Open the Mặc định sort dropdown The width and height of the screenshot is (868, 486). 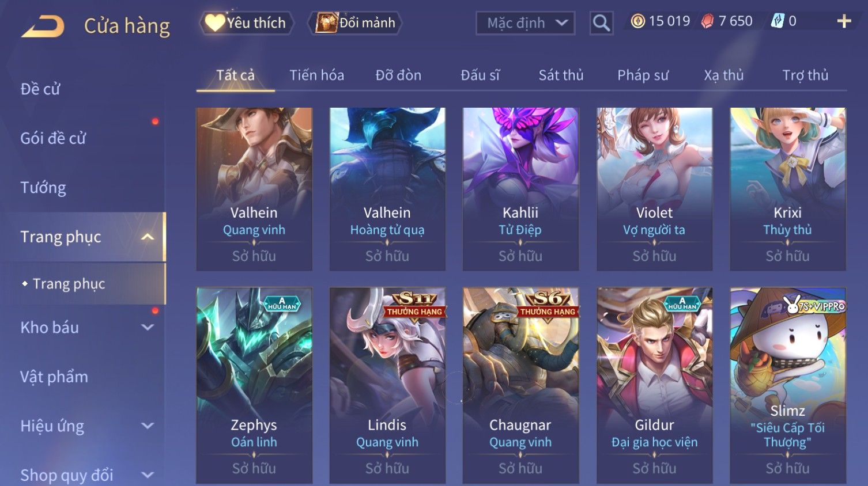525,23
